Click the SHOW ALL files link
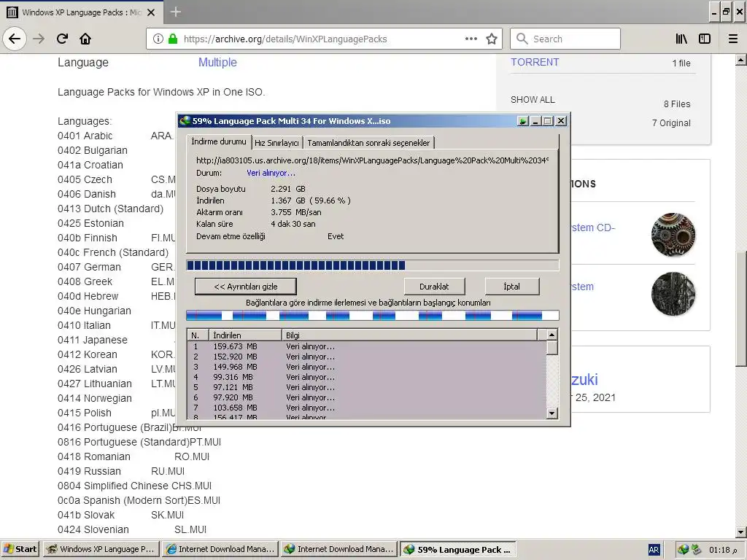 (533, 99)
